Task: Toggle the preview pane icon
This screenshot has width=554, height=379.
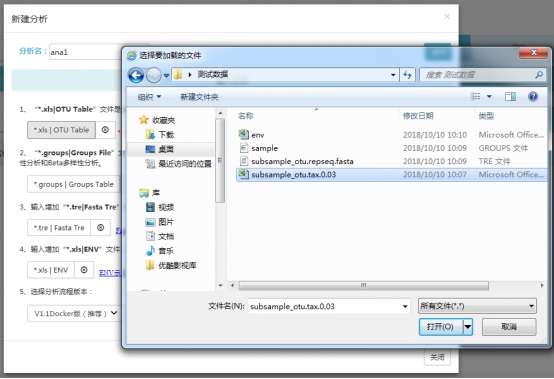Action: pos(510,96)
